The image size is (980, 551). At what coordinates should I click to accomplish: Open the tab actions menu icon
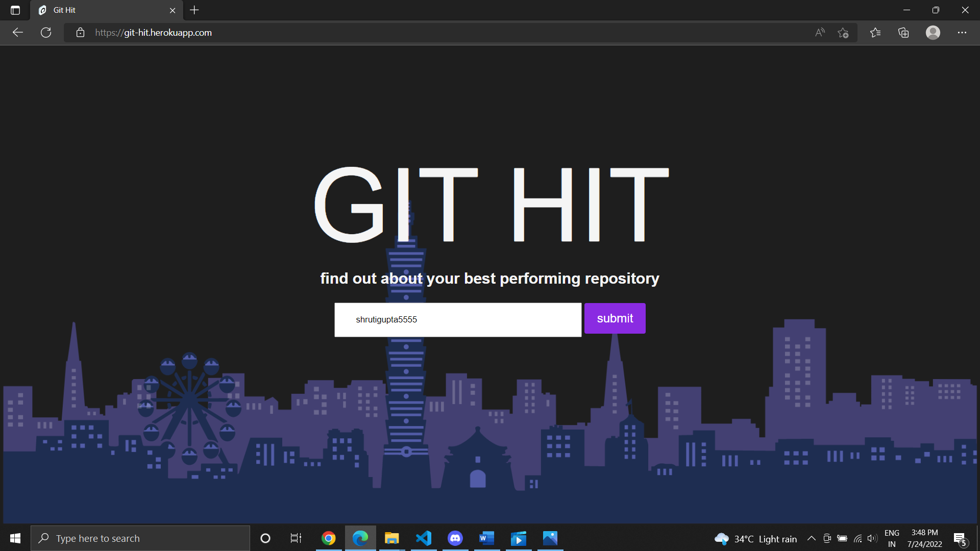click(15, 10)
